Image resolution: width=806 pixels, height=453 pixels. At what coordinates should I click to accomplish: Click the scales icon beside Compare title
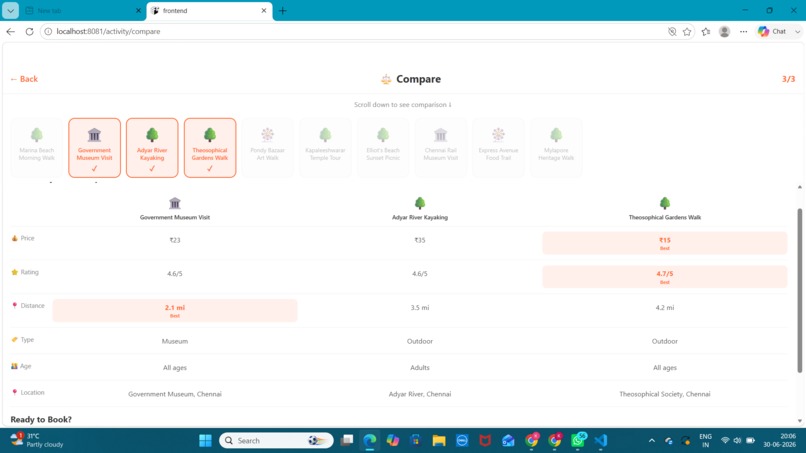point(386,79)
